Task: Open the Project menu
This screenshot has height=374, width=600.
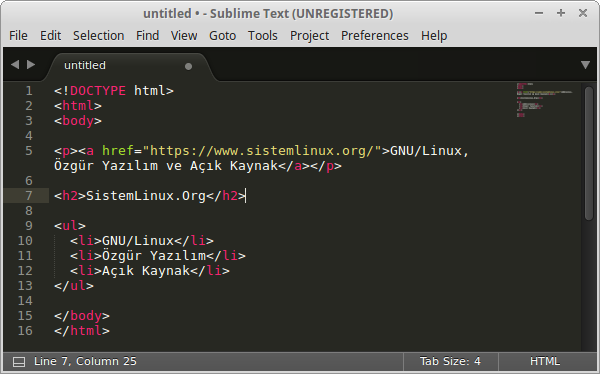Action: (x=309, y=36)
